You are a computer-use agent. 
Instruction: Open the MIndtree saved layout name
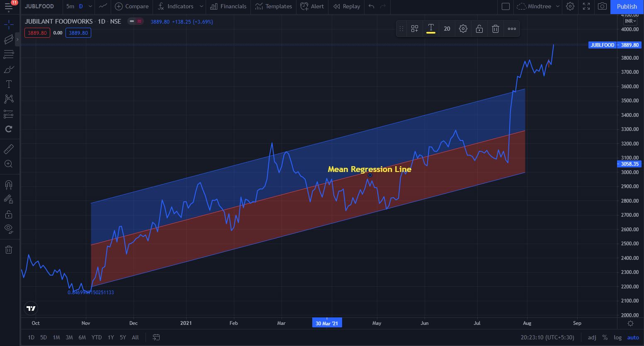coord(539,6)
